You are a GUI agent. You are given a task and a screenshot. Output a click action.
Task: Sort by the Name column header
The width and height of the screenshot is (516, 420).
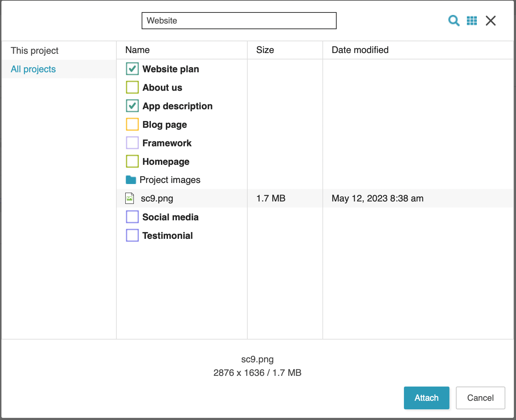pos(137,50)
